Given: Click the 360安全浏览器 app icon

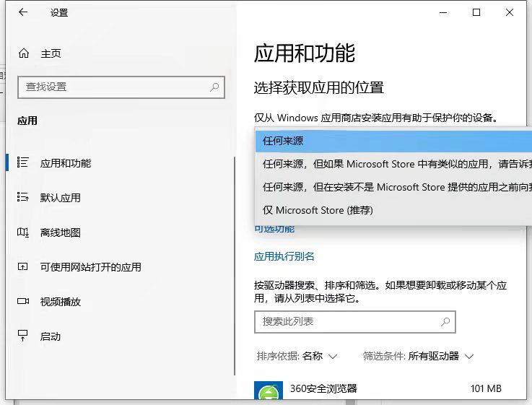Looking at the screenshot, I should click(269, 392).
